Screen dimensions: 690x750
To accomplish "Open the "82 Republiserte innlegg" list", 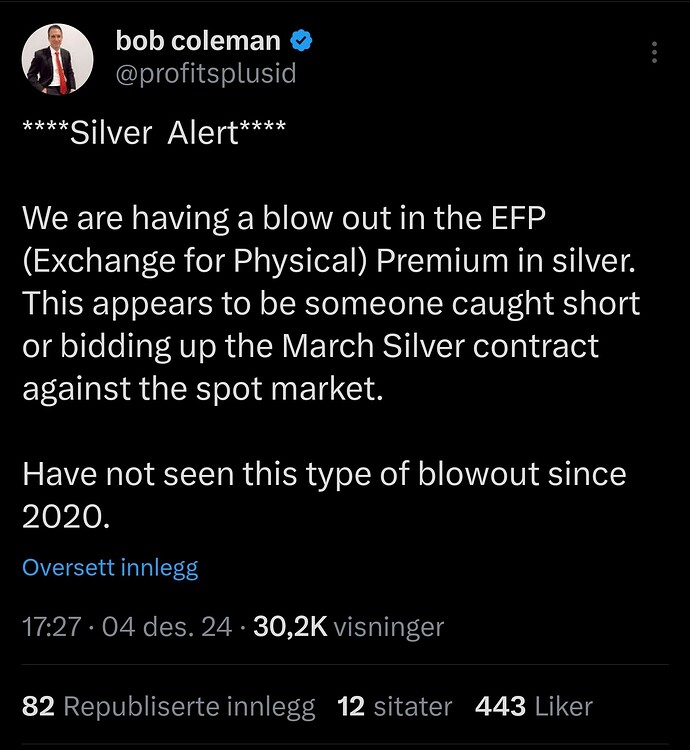I will [x=168, y=707].
